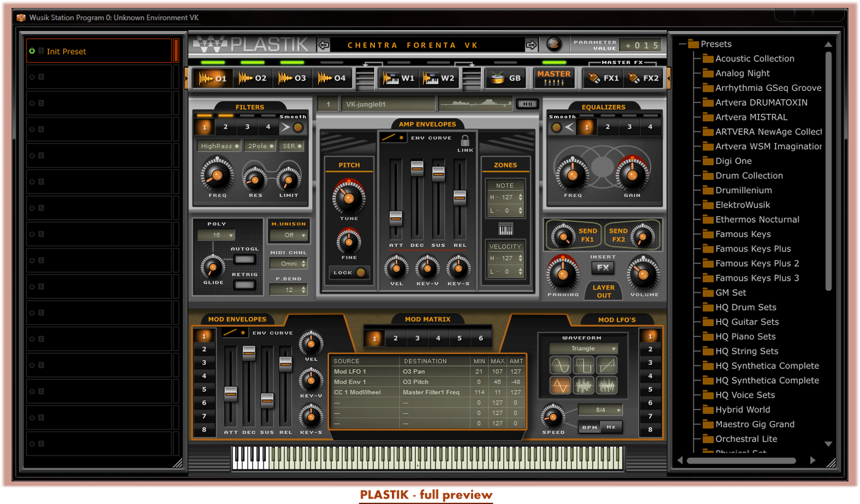Open the W1 wavesequencer layer
860x504 pixels.
click(399, 78)
